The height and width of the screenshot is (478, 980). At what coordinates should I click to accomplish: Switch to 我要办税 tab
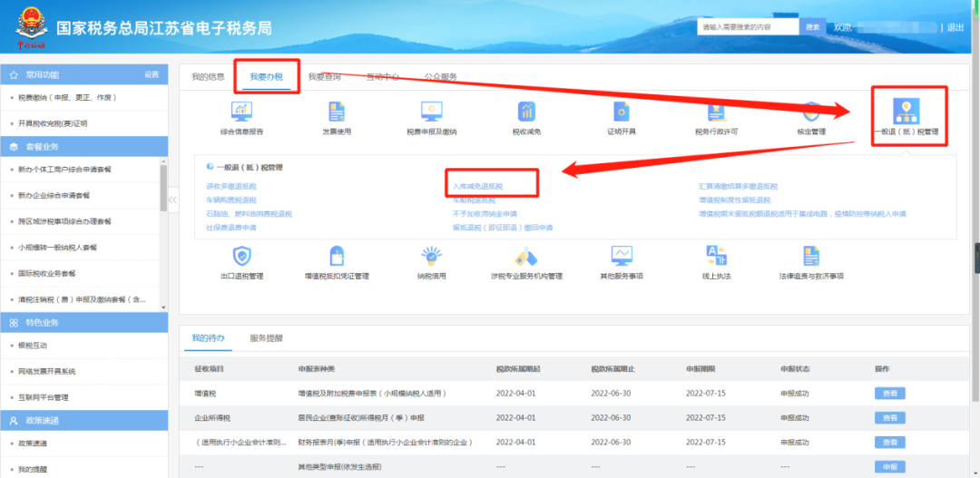click(266, 77)
